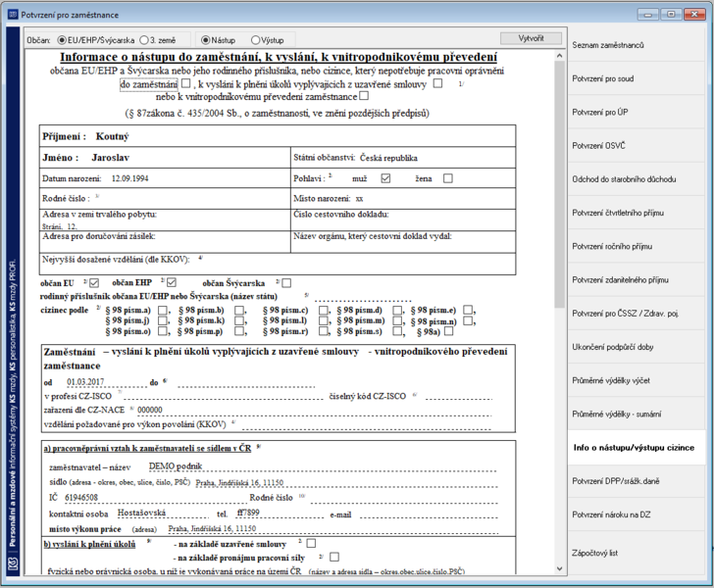Open Zápočtový list
Viewport: 714px width, 588px height.
[x=637, y=553]
